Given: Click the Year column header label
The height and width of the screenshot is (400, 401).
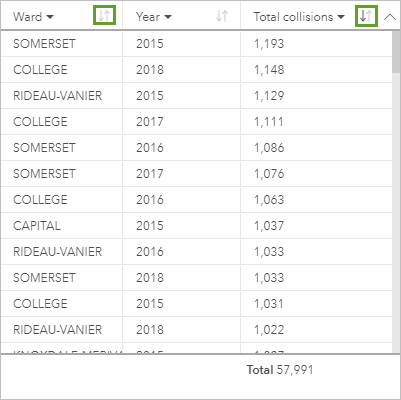Looking at the screenshot, I should click(148, 17).
